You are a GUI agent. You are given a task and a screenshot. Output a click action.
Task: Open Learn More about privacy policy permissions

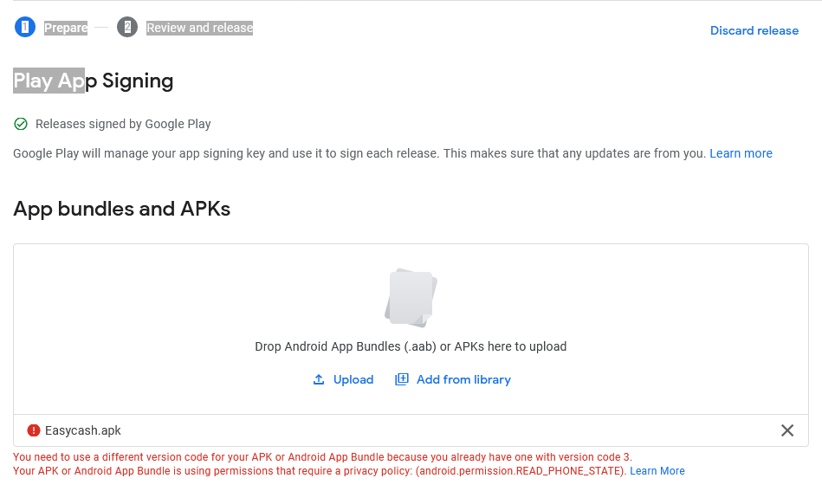coord(657,471)
